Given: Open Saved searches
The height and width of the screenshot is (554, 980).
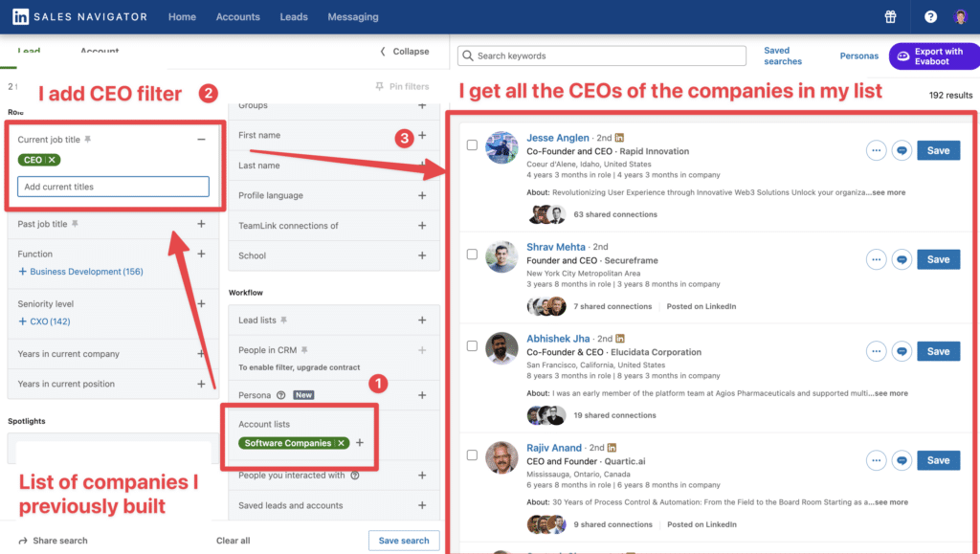Looking at the screenshot, I should (783, 55).
